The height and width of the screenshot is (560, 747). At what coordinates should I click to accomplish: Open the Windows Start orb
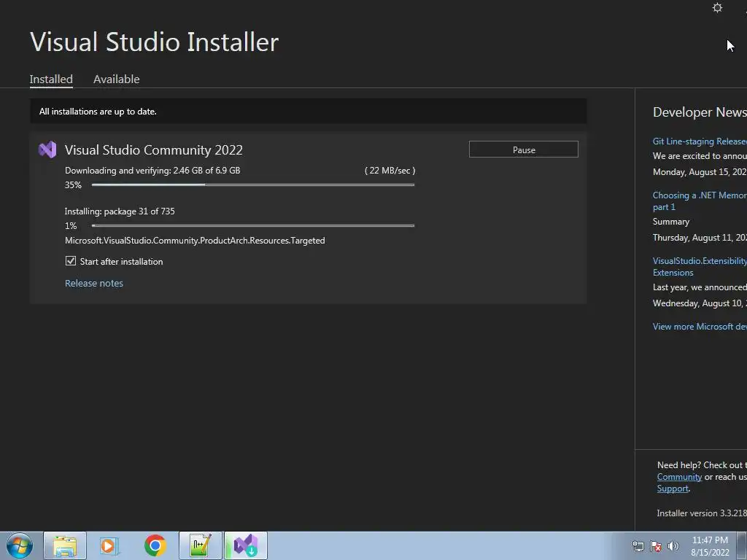(20, 545)
